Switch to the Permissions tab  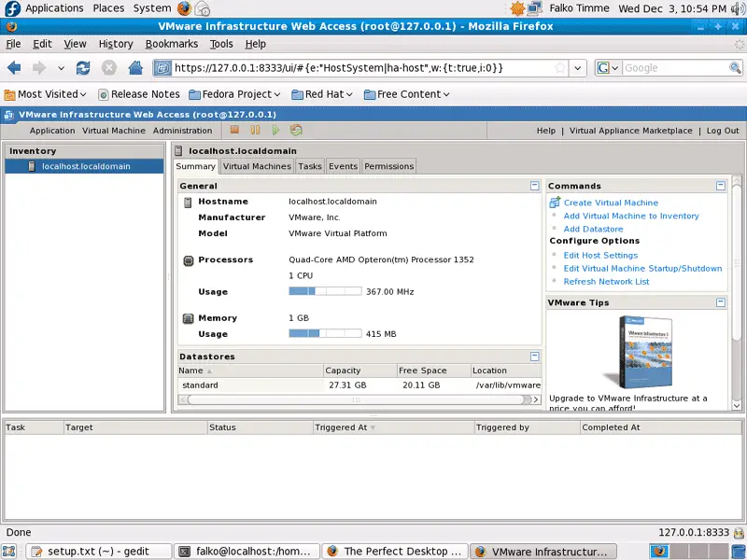[388, 166]
